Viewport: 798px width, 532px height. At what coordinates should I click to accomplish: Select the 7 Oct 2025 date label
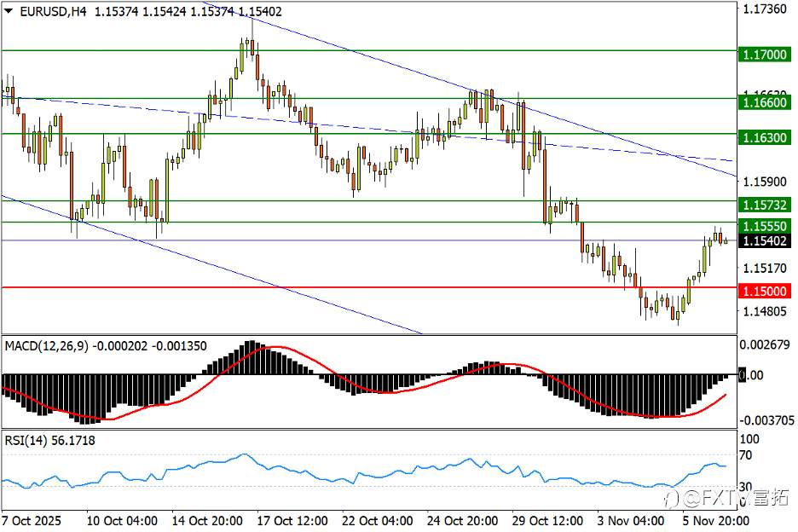(31, 521)
